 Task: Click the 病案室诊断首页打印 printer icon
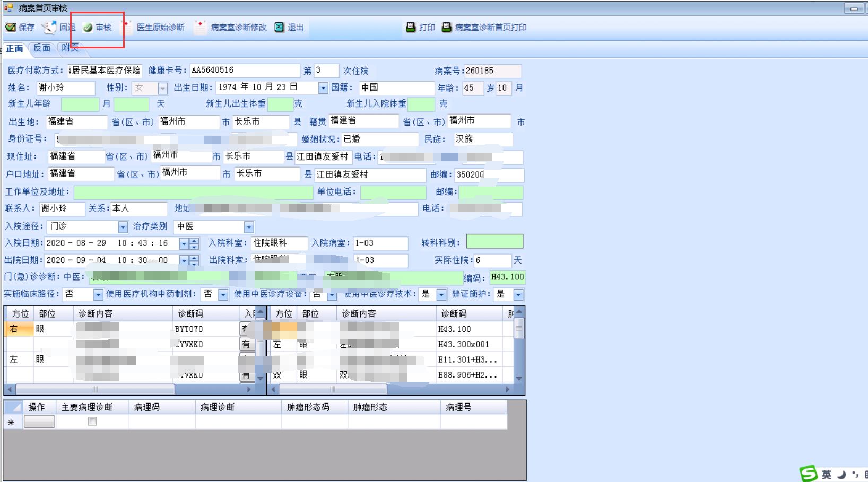point(447,27)
